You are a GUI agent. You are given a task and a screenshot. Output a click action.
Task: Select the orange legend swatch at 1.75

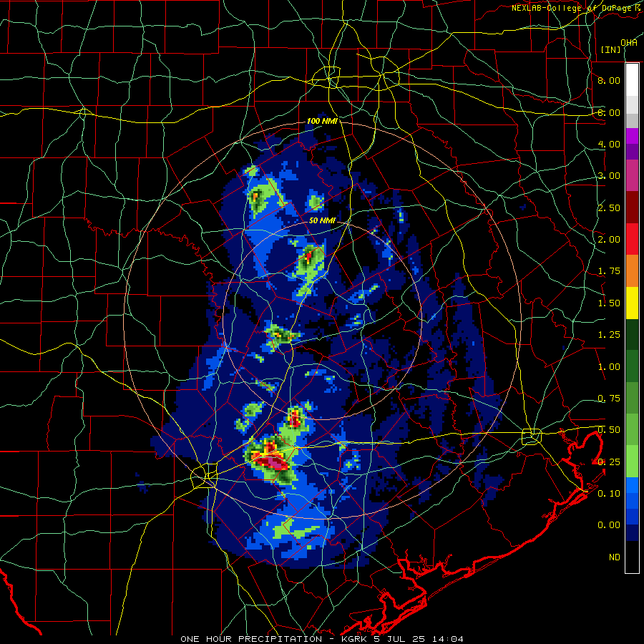(632, 271)
